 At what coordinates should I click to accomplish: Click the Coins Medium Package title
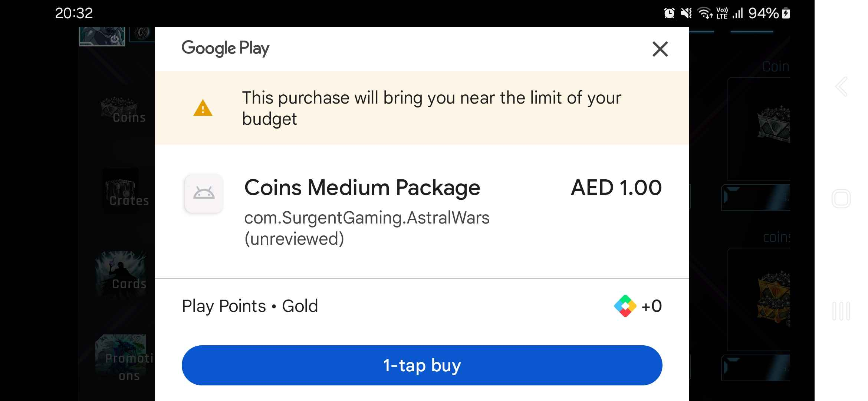click(362, 188)
